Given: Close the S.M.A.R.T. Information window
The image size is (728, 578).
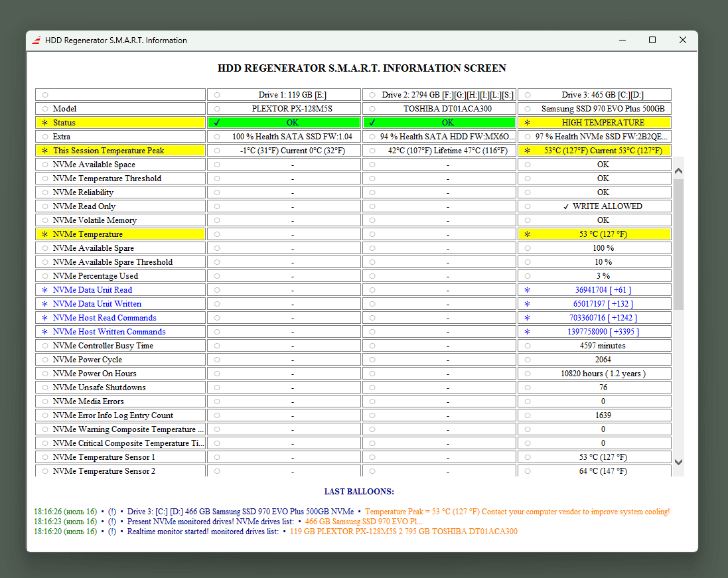Looking at the screenshot, I should pos(682,40).
